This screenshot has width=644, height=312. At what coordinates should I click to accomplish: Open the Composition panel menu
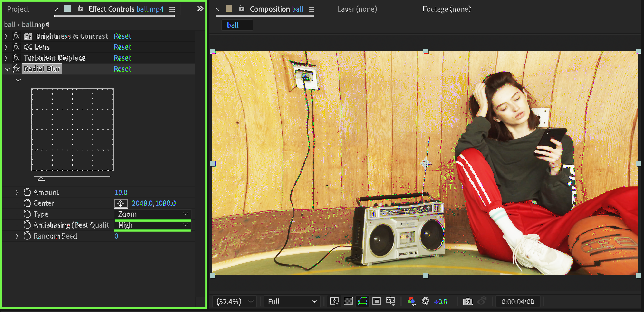312,9
